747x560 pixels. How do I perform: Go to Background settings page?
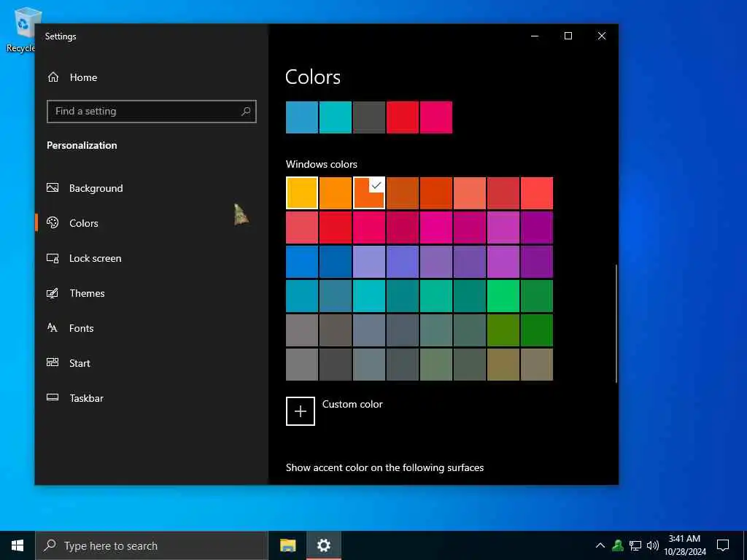(x=96, y=188)
